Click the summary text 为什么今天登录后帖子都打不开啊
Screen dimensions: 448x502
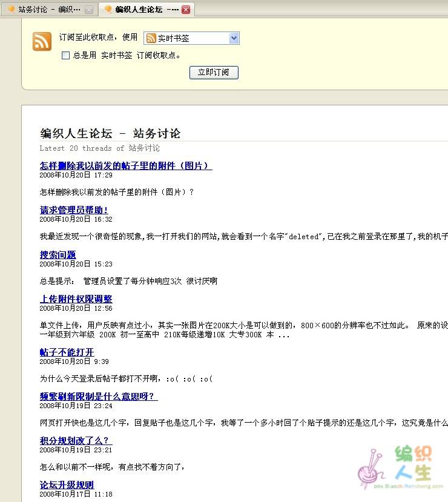(x=99, y=378)
